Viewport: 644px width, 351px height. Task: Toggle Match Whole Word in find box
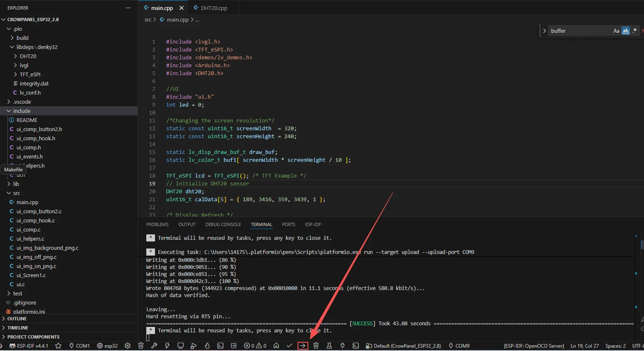coord(625,31)
